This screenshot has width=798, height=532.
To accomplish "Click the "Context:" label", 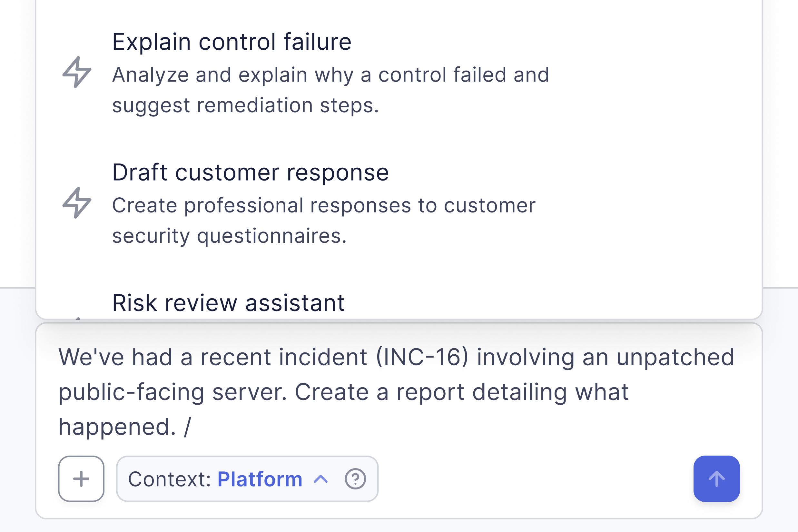I will point(169,479).
